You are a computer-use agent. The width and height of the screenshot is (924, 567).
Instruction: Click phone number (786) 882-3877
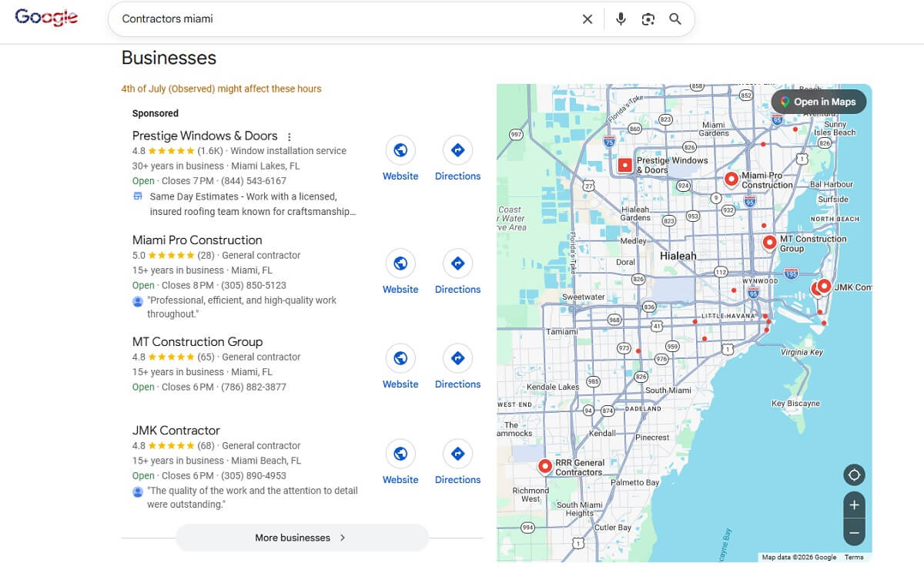253,387
